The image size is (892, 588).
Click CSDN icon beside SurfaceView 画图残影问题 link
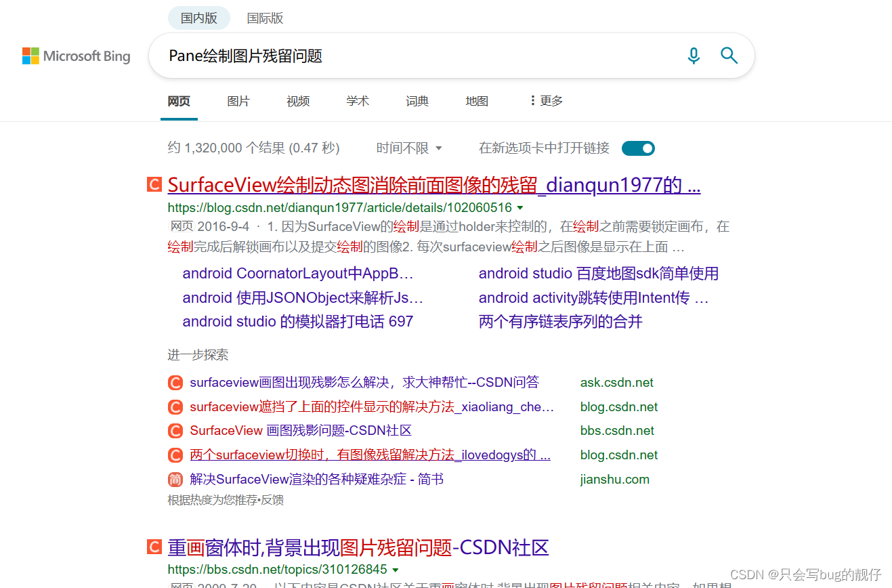pyautogui.click(x=175, y=431)
